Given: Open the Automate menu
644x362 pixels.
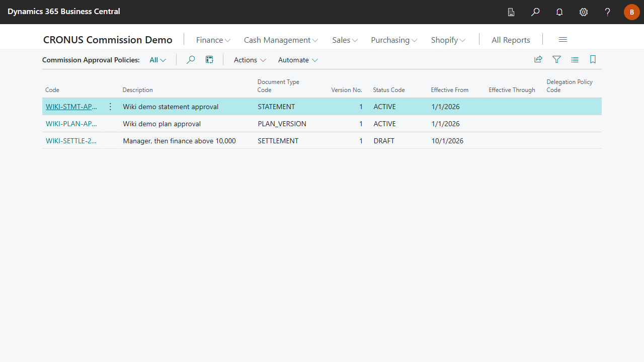Looking at the screenshot, I should tap(298, 60).
